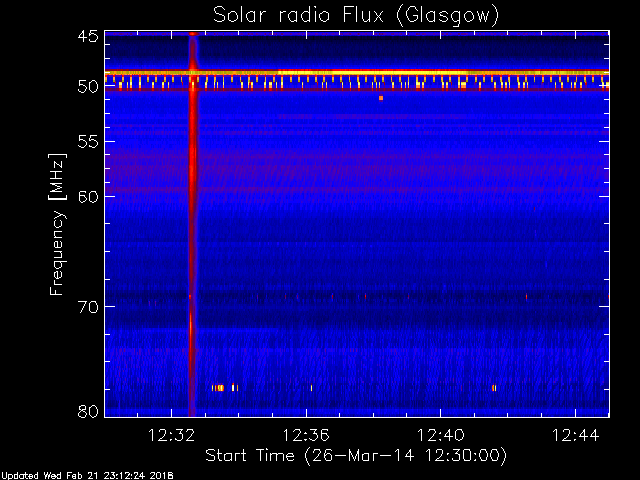Click the isolated orange square below the 50 MHz band
The height and width of the screenshot is (480, 640).
(x=381, y=98)
